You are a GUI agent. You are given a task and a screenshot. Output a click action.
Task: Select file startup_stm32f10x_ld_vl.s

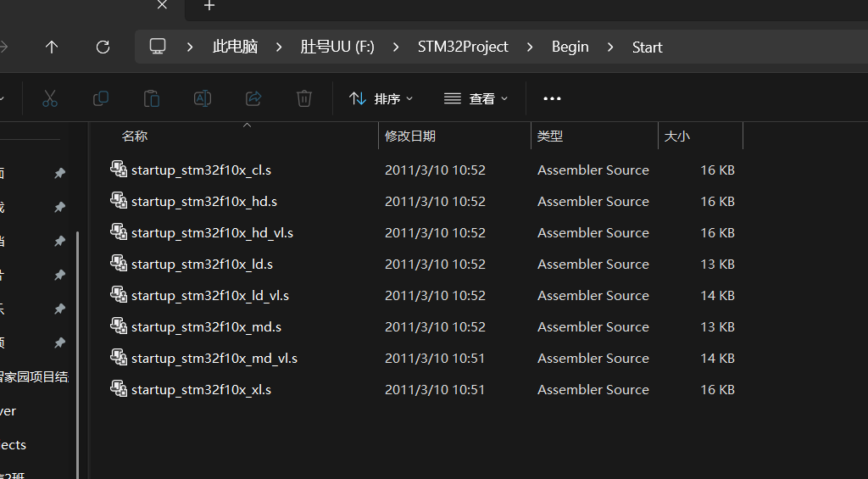point(210,296)
